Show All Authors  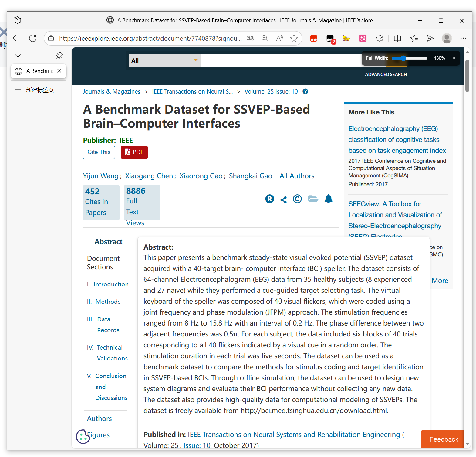click(x=297, y=176)
